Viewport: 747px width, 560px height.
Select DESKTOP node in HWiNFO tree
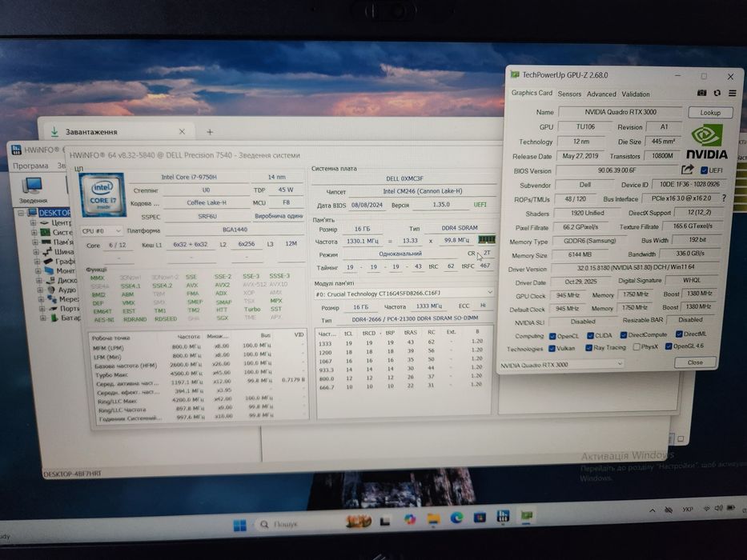(54, 212)
